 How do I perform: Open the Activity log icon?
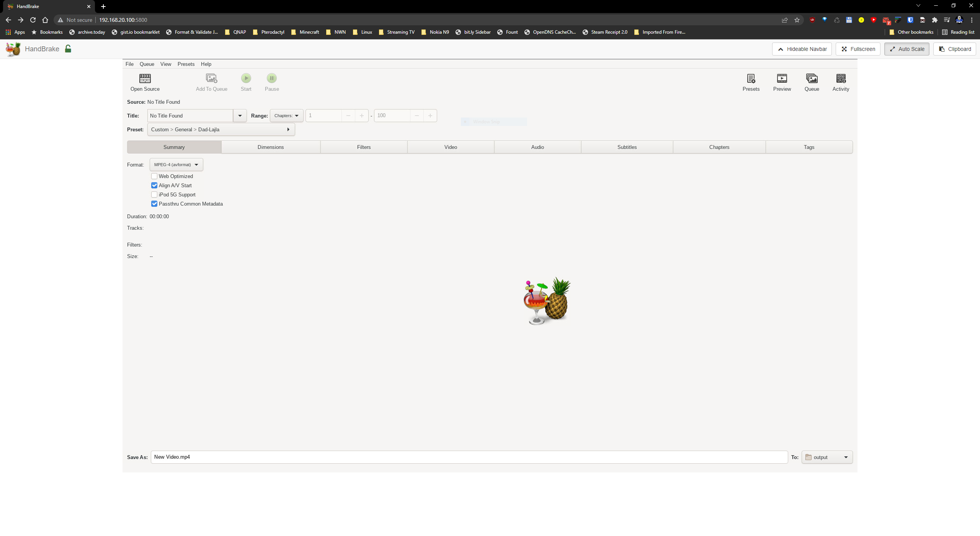pos(841,78)
